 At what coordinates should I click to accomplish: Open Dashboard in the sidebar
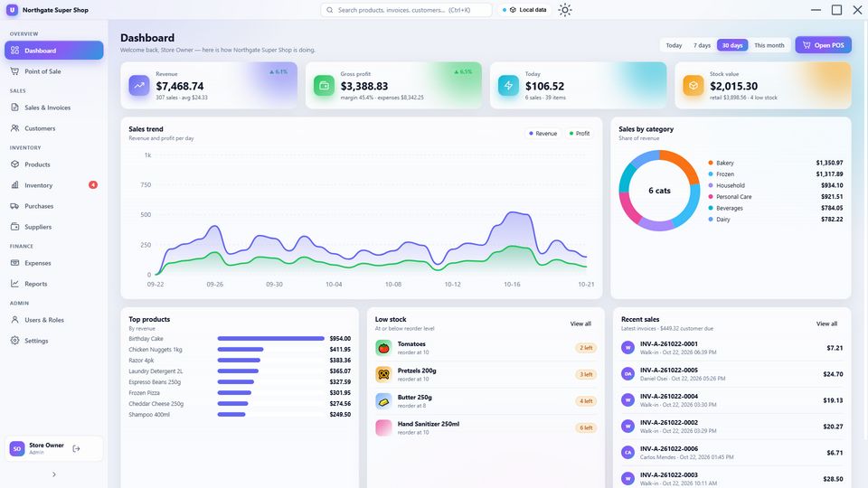[x=53, y=51]
